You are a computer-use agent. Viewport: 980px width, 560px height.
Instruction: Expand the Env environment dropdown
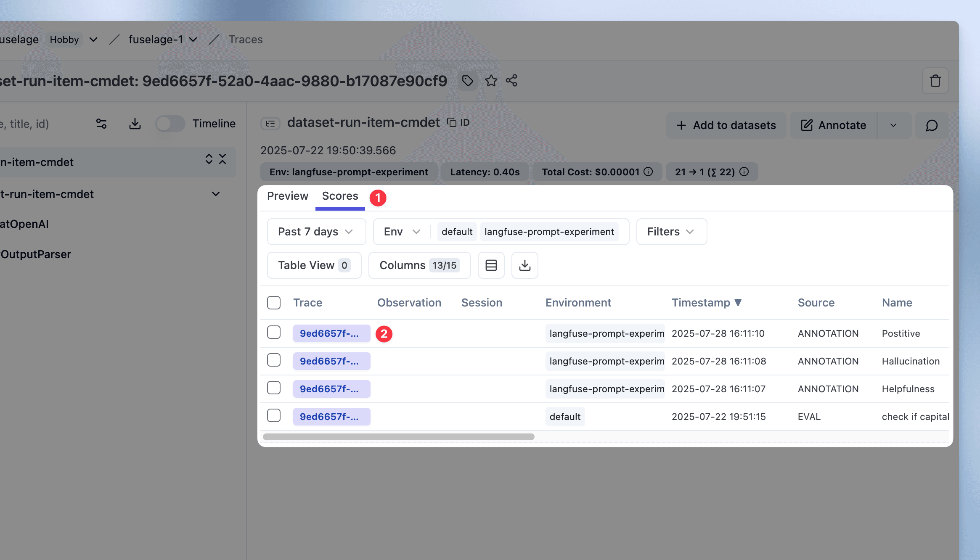click(402, 232)
